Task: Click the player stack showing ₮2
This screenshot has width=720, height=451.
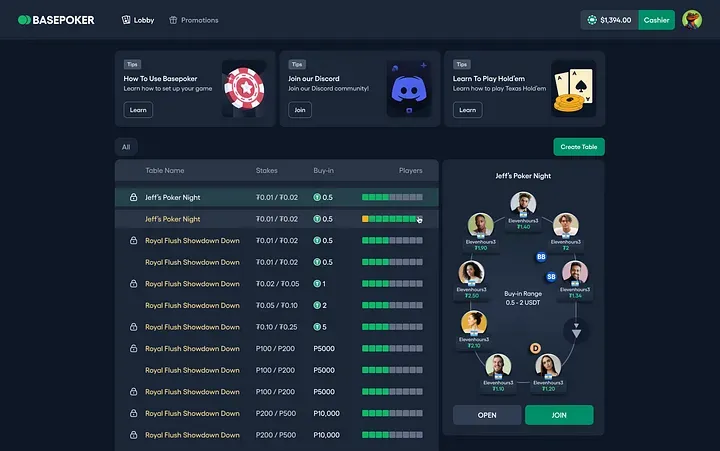Action: [566, 248]
